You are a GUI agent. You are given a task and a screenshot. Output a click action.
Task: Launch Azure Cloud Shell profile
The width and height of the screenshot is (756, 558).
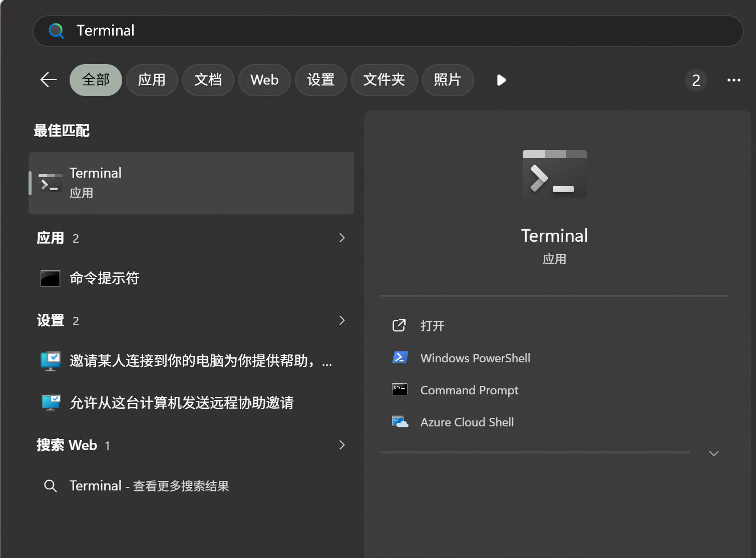pyautogui.click(x=467, y=422)
